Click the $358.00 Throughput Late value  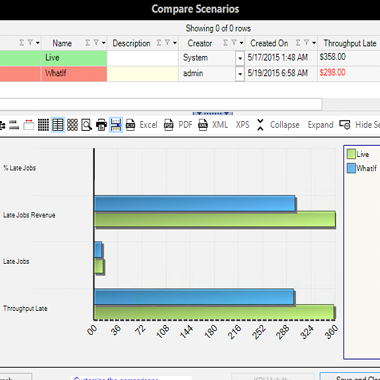tap(332, 57)
